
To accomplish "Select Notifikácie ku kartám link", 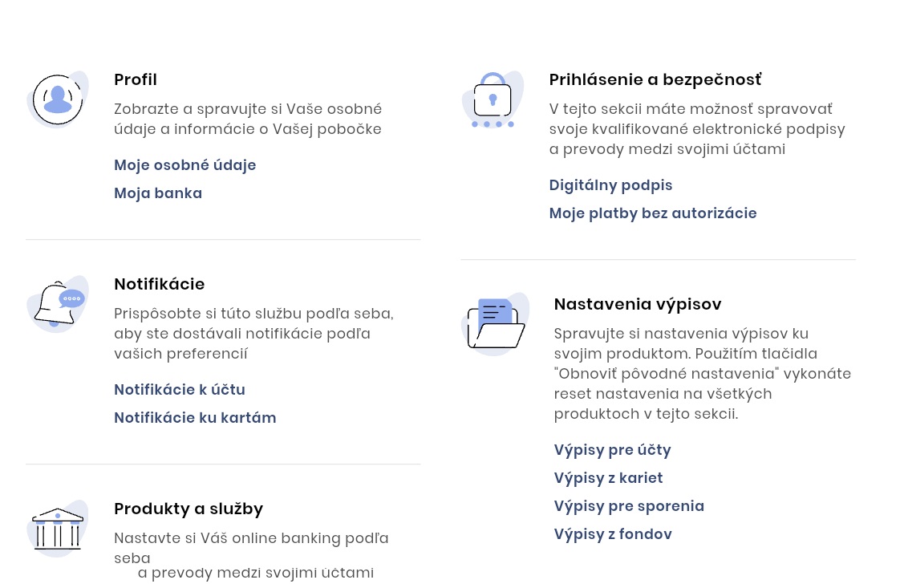I will click(195, 418).
